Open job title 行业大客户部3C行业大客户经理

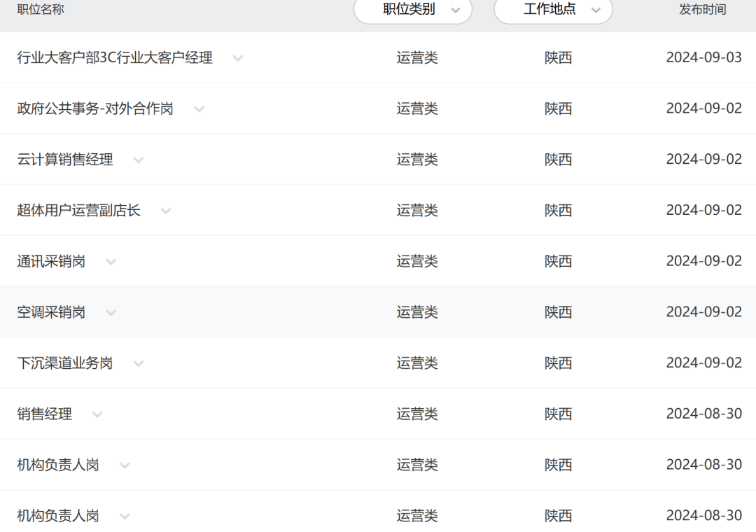pyautogui.click(x=115, y=58)
